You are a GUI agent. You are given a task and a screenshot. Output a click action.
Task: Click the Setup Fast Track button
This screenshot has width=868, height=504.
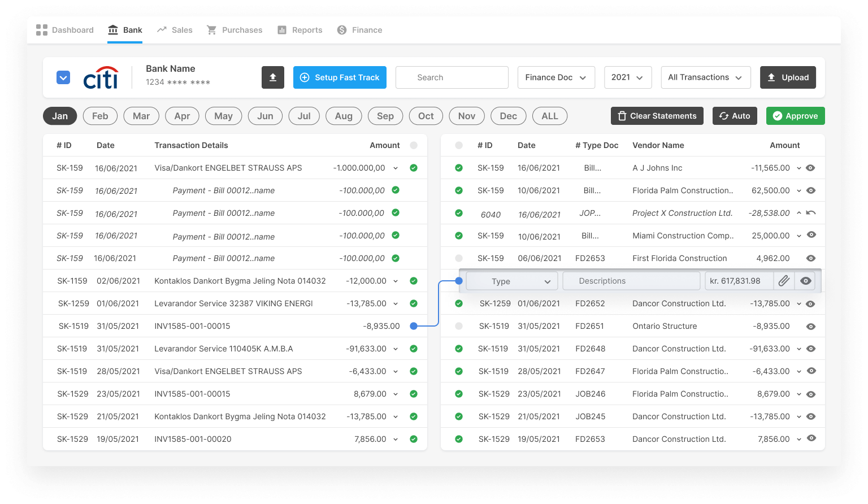coord(340,77)
